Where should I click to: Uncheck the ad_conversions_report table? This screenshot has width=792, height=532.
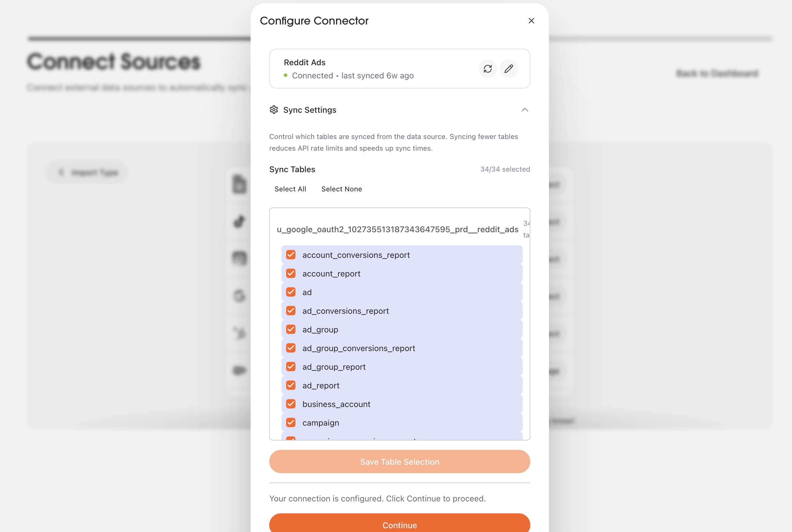[x=291, y=311]
